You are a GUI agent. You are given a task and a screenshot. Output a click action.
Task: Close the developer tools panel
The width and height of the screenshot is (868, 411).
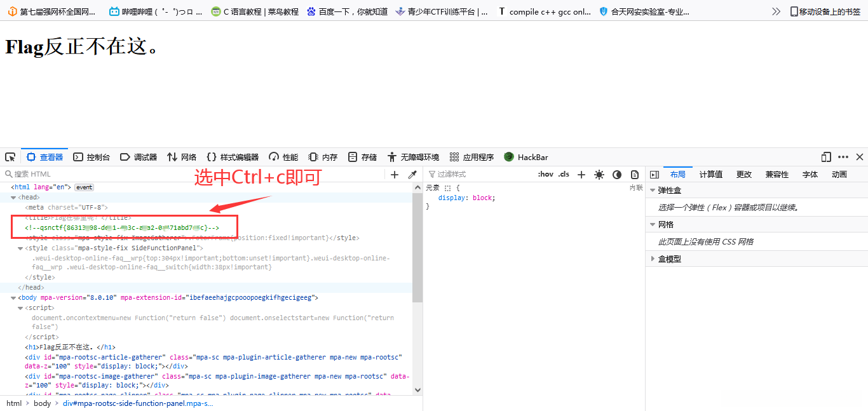point(860,157)
